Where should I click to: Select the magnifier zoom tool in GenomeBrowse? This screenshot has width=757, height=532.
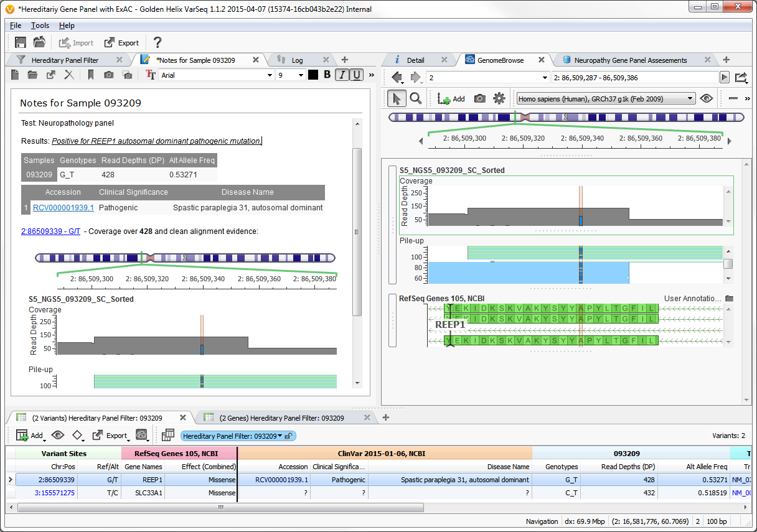pos(415,98)
